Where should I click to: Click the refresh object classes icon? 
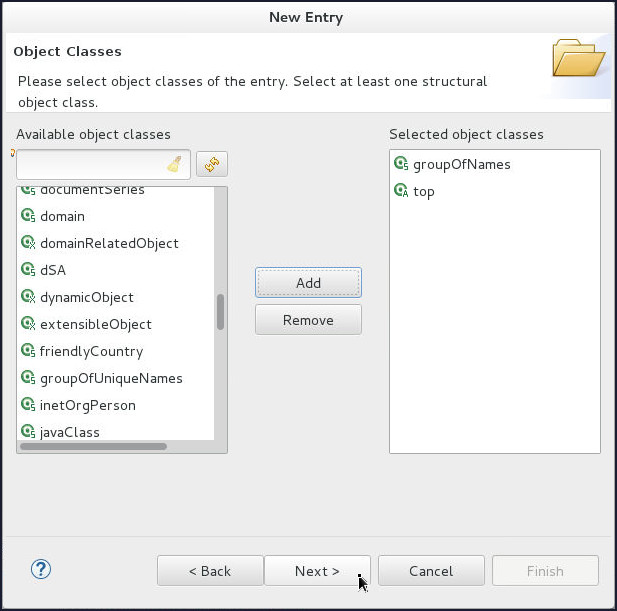212,165
